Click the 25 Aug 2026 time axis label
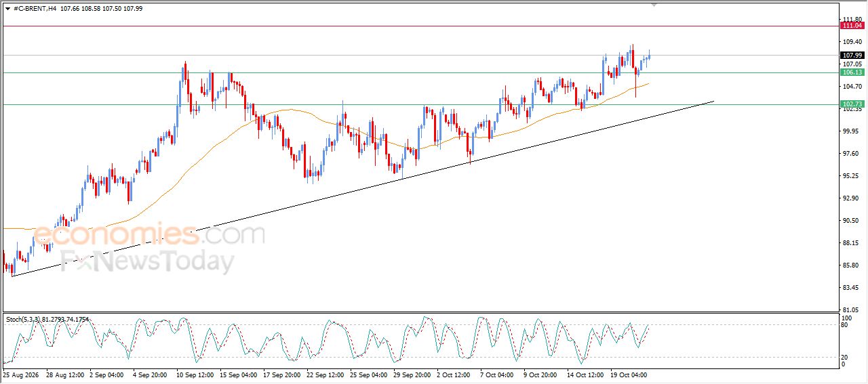 (20, 374)
